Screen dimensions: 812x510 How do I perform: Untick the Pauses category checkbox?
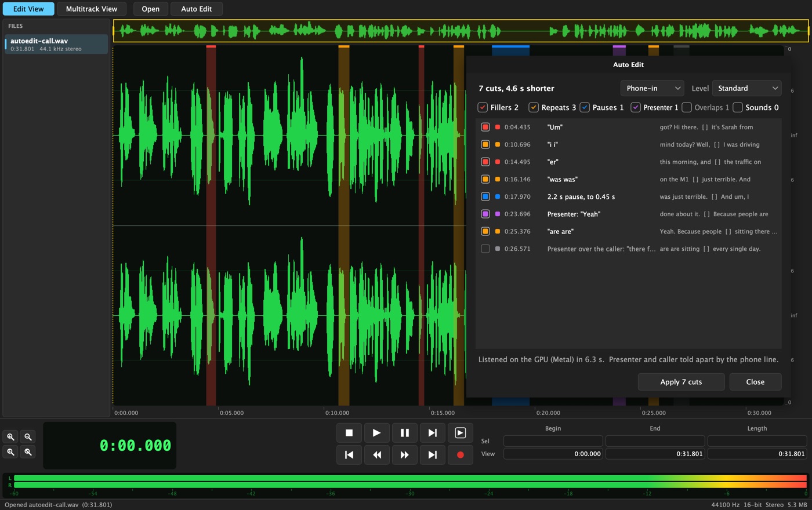pyautogui.click(x=585, y=107)
